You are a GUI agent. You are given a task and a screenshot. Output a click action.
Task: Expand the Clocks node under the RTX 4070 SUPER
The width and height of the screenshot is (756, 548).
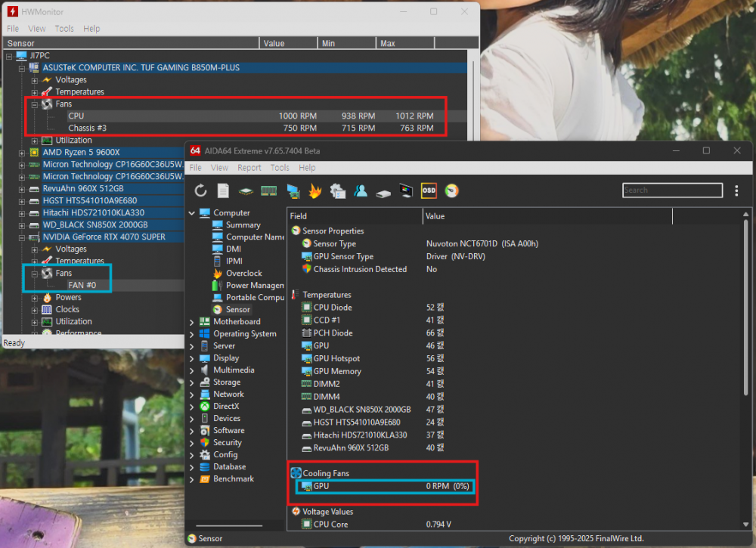click(x=35, y=310)
